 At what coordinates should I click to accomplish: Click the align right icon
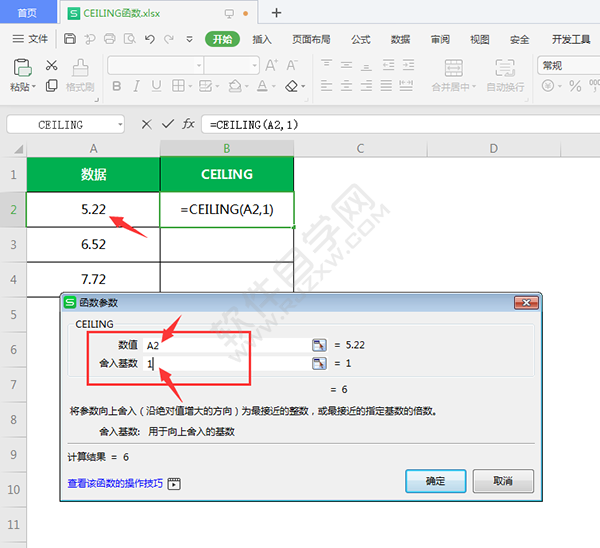pos(366,85)
